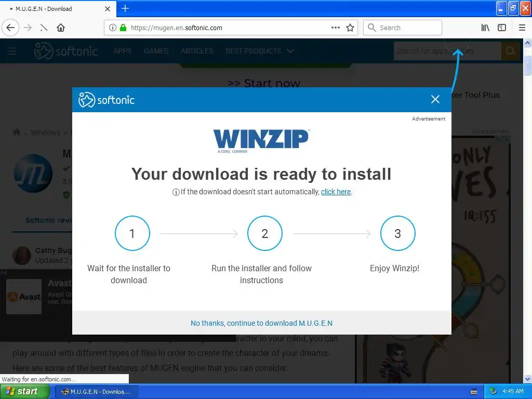The height and width of the screenshot is (399, 532).
Task: Click the Softonic logo in site header
Action: click(x=66, y=51)
